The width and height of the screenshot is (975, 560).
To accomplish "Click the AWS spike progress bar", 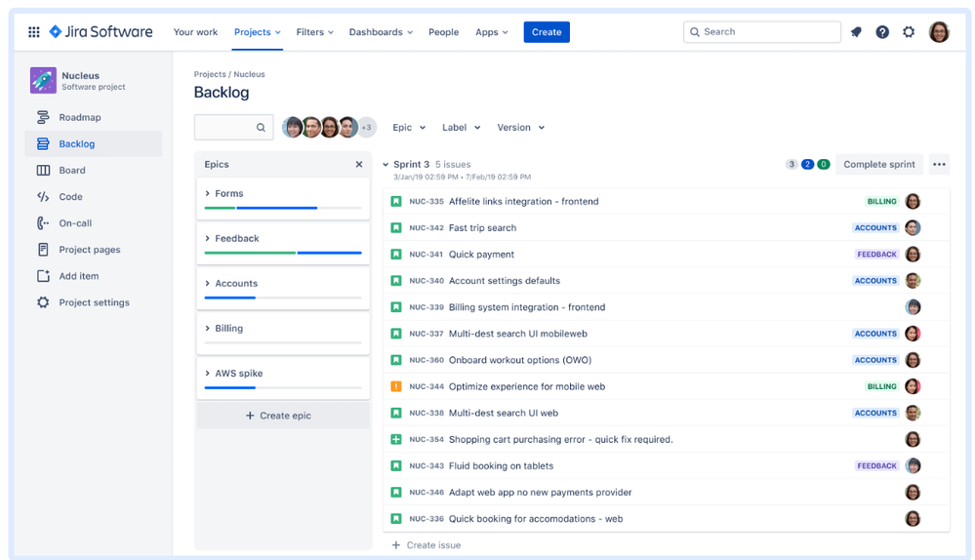I will tap(283, 387).
